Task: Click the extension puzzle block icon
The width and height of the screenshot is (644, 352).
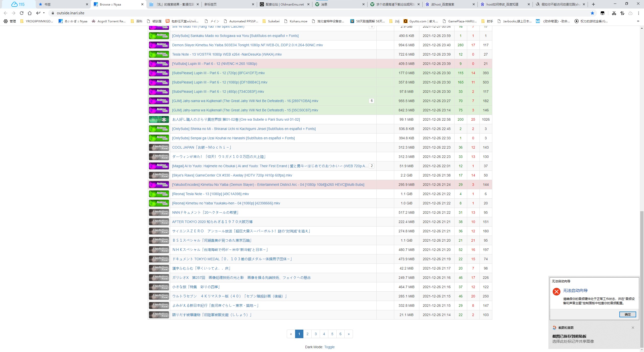Action: click(x=602, y=13)
